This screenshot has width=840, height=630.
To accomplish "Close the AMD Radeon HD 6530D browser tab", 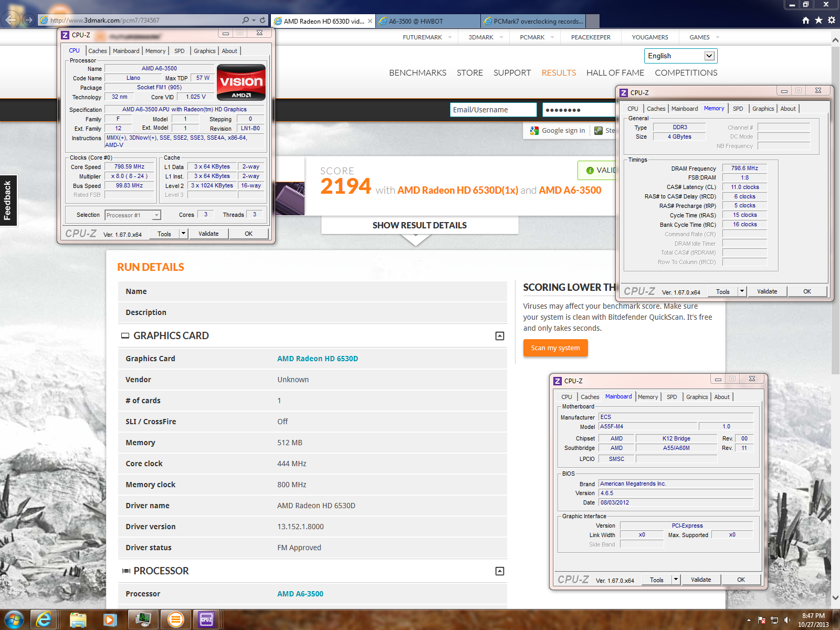I will pyautogui.click(x=370, y=21).
